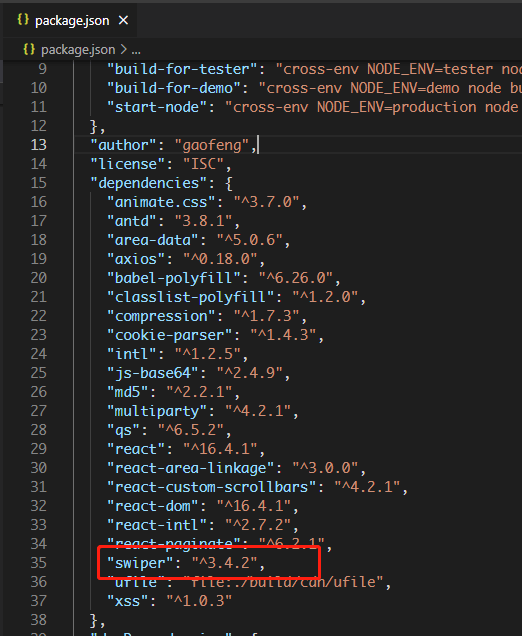Click package.json in the breadcrumb path

(78, 49)
